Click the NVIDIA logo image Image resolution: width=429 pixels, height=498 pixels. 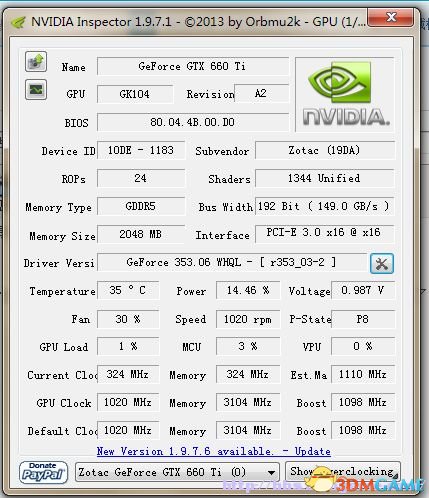click(345, 94)
